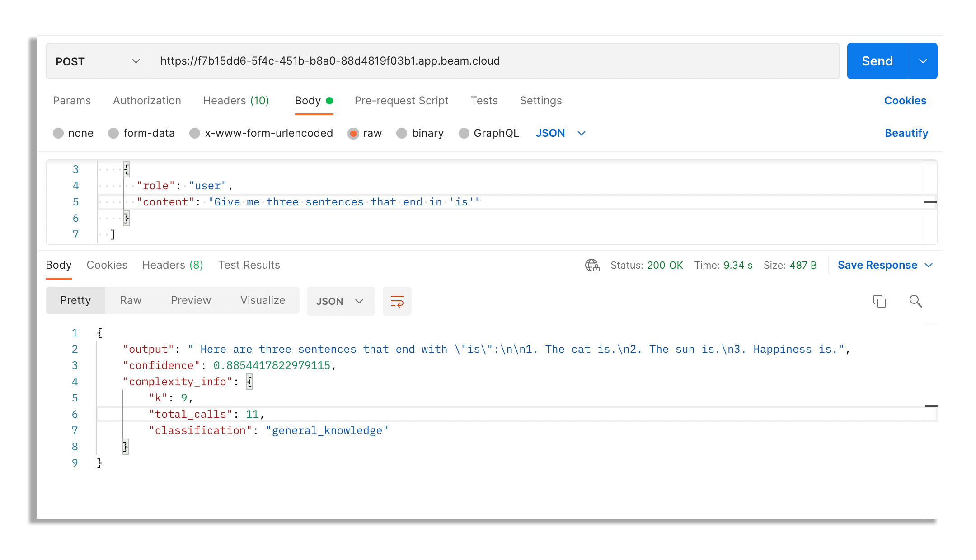
Task: Select the form-data radio option
Action: (113, 133)
